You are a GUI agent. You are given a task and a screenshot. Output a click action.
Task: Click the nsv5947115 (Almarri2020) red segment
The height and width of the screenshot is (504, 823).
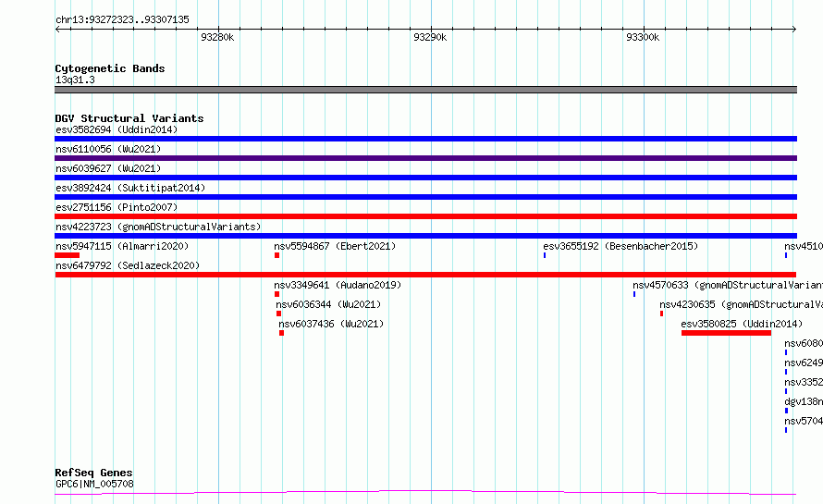[x=68, y=255]
